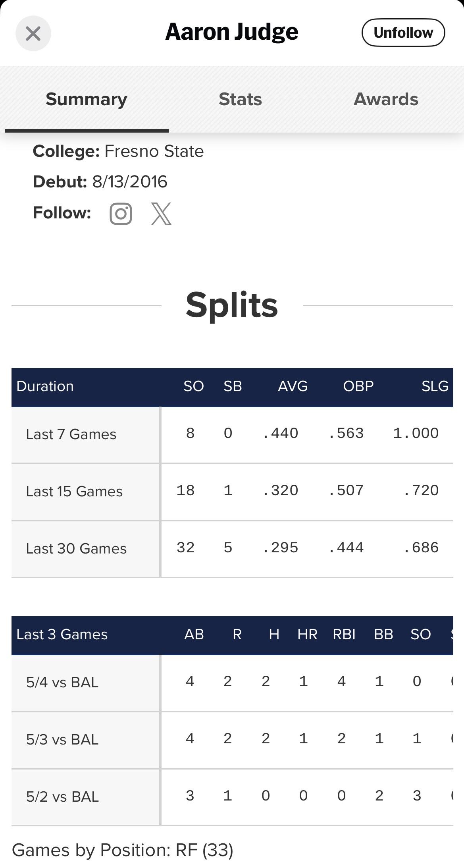Open the 5/4 vs BAL game

232,683
